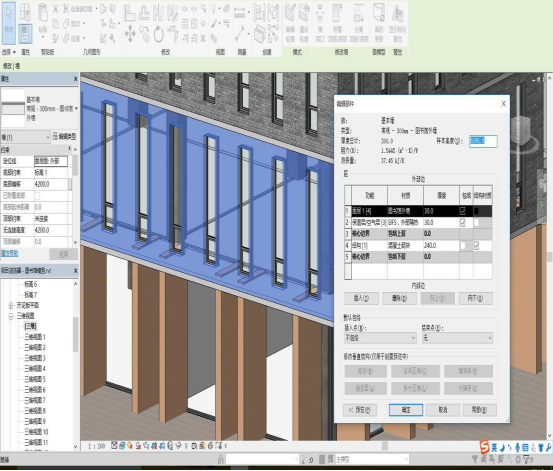The width and height of the screenshot is (553, 471).
Task: Click the view horizontal scrollbar thumb
Action: pos(385,446)
